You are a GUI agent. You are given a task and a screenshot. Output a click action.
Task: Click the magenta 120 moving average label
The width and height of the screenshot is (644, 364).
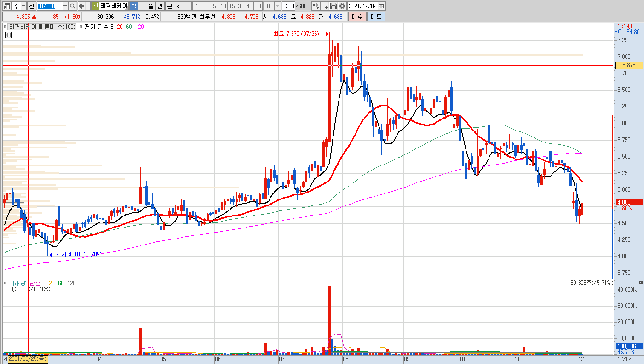(139, 27)
